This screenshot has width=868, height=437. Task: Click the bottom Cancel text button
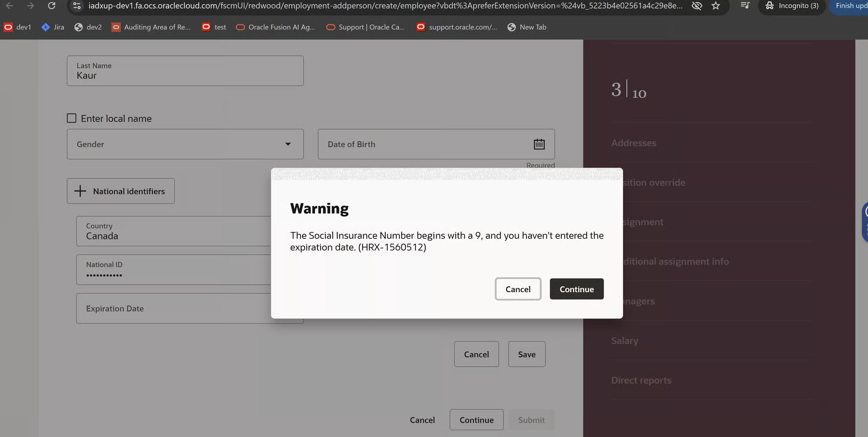coord(422,420)
